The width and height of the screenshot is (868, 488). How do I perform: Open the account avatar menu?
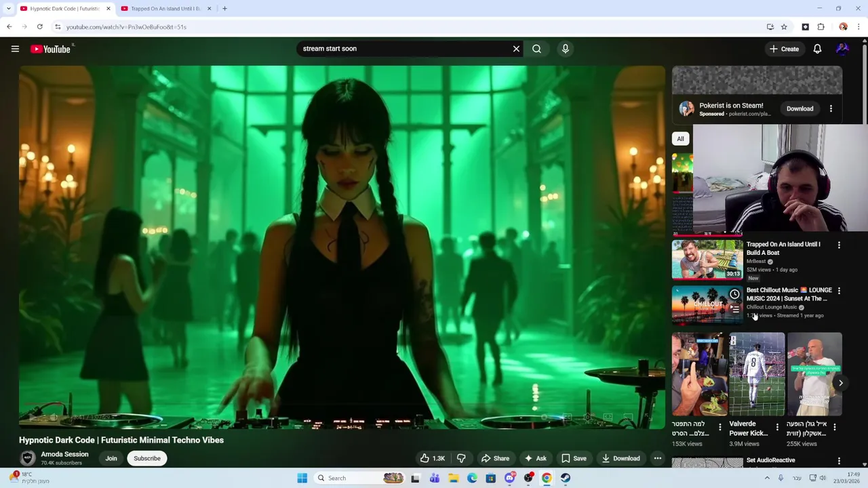tap(842, 49)
